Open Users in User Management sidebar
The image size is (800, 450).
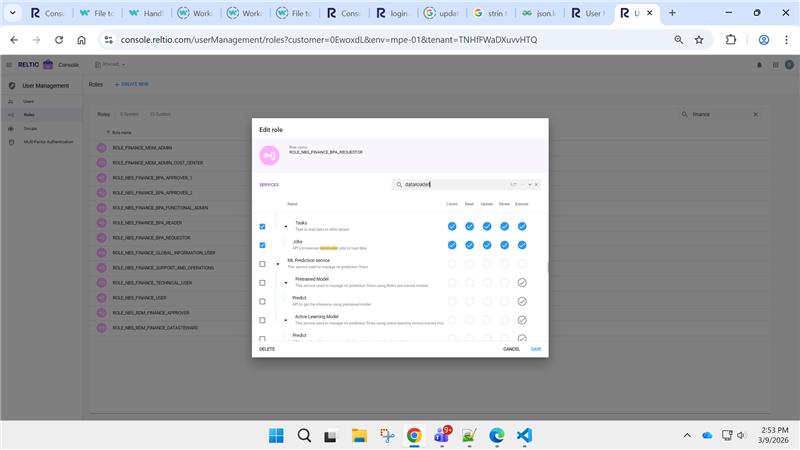[29, 102]
